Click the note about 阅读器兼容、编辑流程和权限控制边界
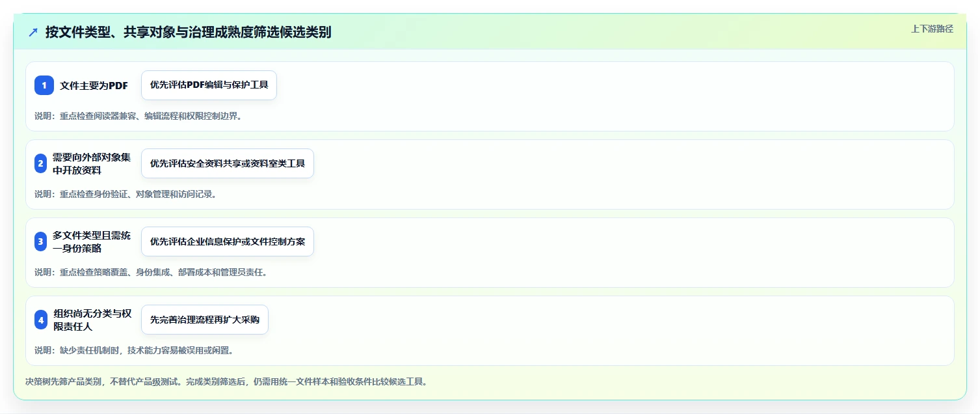 pos(138,116)
